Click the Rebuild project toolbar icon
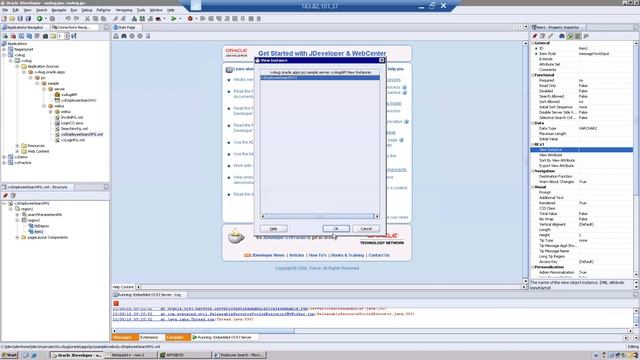The image size is (640, 360). pos(142,18)
